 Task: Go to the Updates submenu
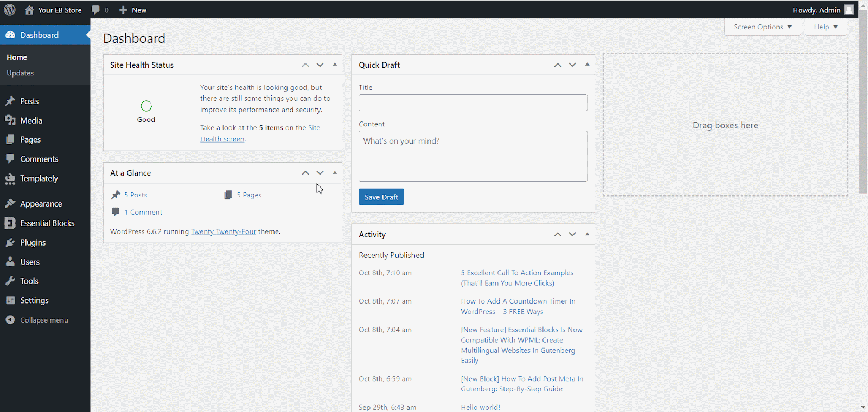click(x=20, y=73)
